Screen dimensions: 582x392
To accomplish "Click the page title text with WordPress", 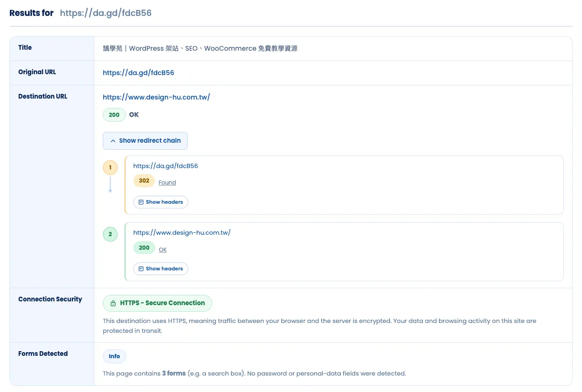I will click(x=200, y=48).
